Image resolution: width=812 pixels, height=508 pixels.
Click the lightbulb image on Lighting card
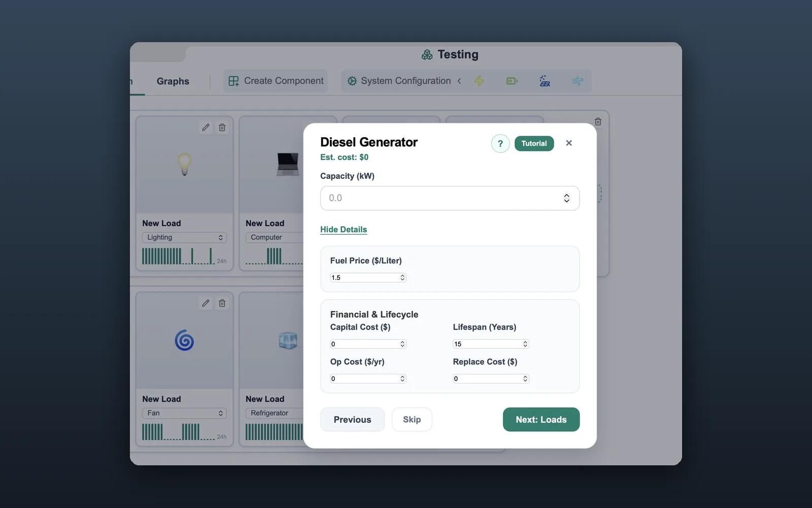pos(185,164)
